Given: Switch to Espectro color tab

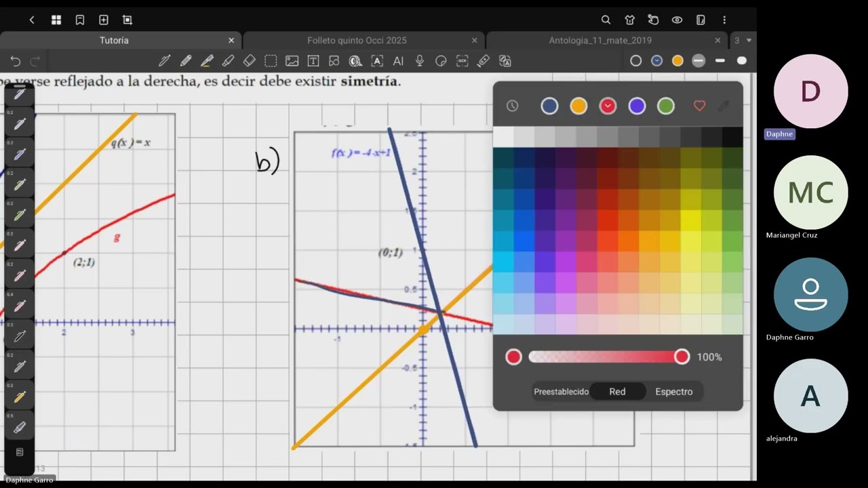Looking at the screenshot, I should pos(674,392).
